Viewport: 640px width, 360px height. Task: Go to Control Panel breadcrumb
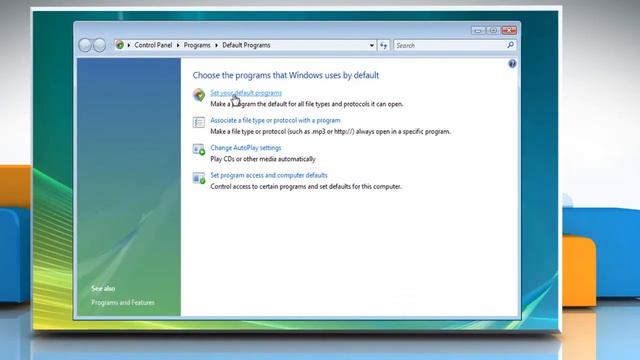[x=153, y=45]
